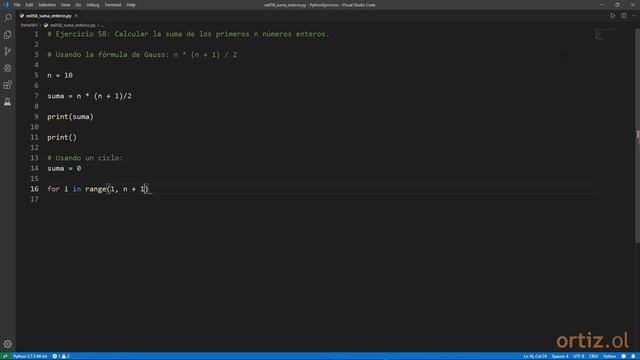640x360 pixels.
Task: Open the Edit menu
Action: click(29, 5)
